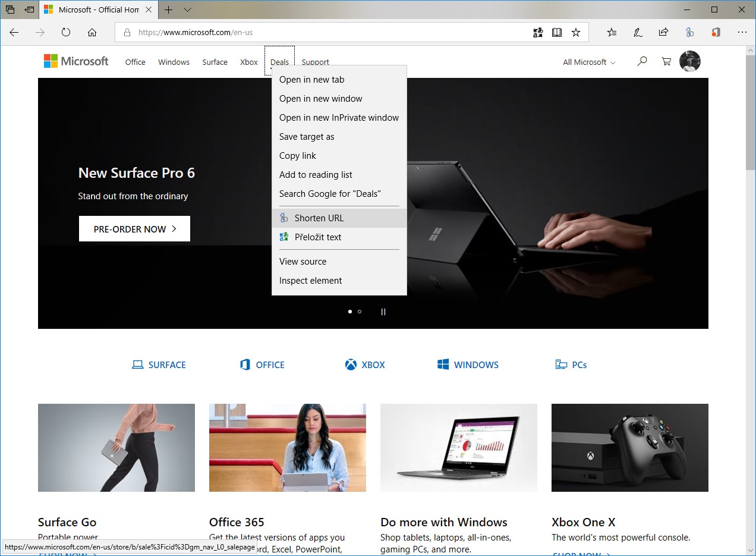Select "Přeložit text" menu entry
Viewport: 756px width, 556px height.
click(339, 237)
